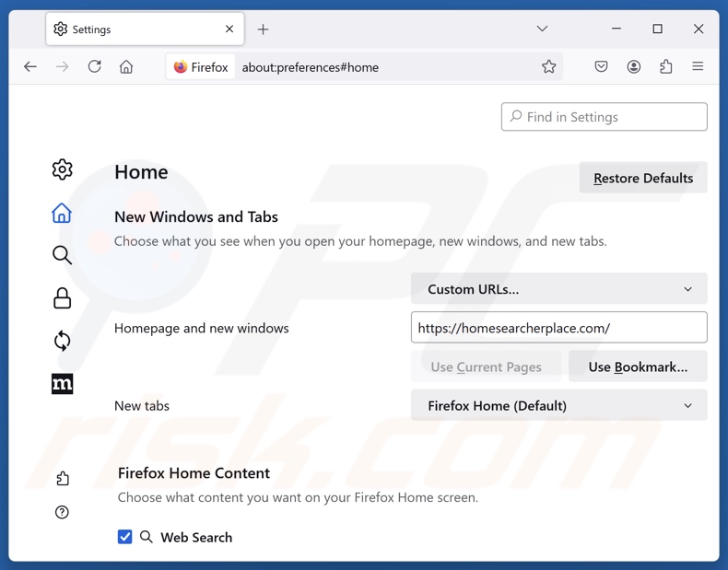Open a new tab with plus button
The image size is (728, 570).
(x=263, y=29)
